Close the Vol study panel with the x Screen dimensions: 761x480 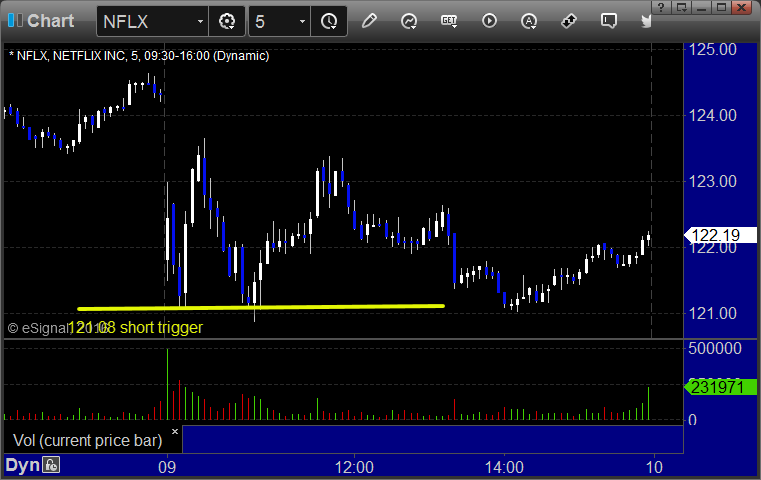pos(175,431)
